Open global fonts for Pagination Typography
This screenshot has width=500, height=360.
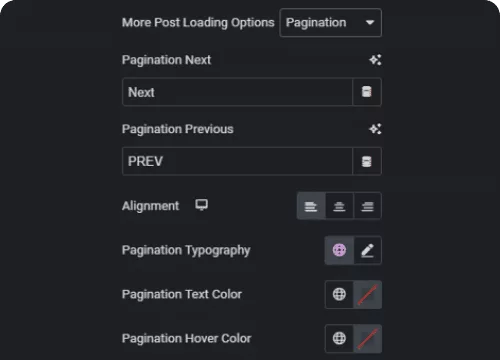pyautogui.click(x=339, y=250)
